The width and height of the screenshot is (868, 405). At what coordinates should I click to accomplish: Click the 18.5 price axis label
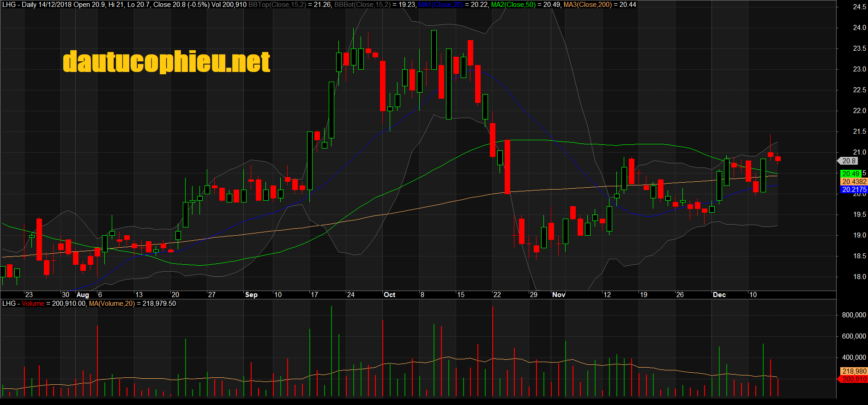(x=859, y=256)
